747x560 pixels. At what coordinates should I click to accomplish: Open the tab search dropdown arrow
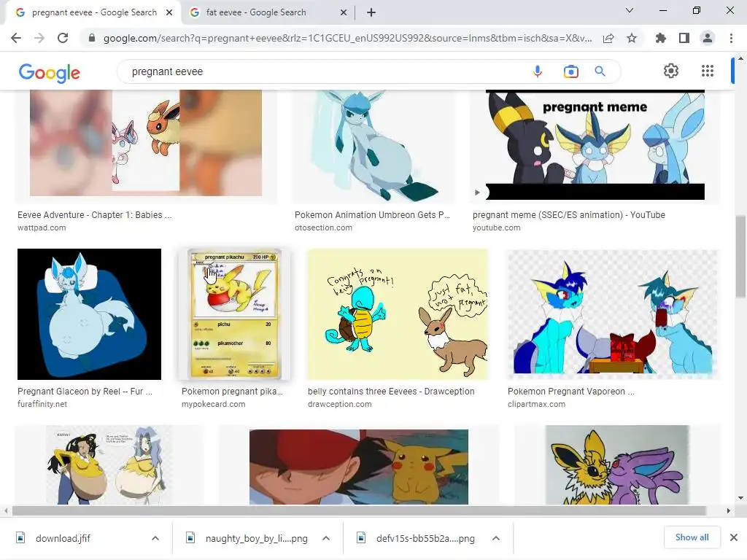pyautogui.click(x=630, y=10)
